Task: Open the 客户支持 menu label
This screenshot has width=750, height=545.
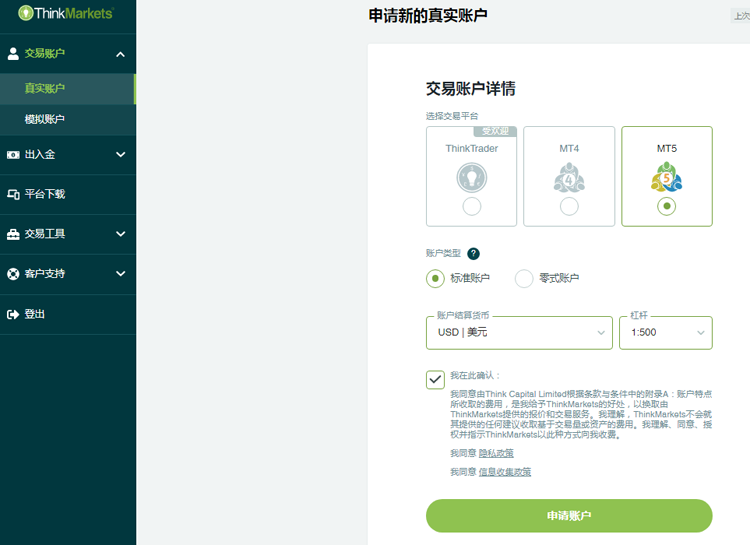Action: coord(44,274)
